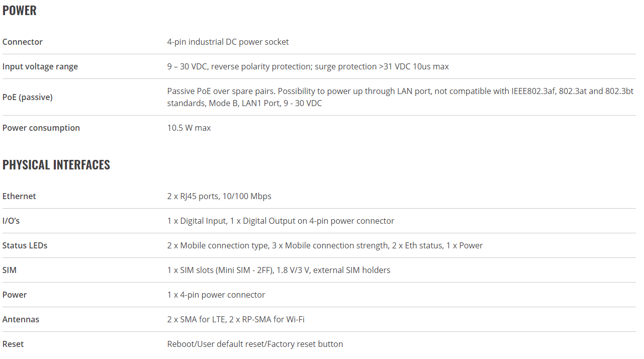Select the SIM row label
This screenshot has width=644, height=359.
(10, 270)
